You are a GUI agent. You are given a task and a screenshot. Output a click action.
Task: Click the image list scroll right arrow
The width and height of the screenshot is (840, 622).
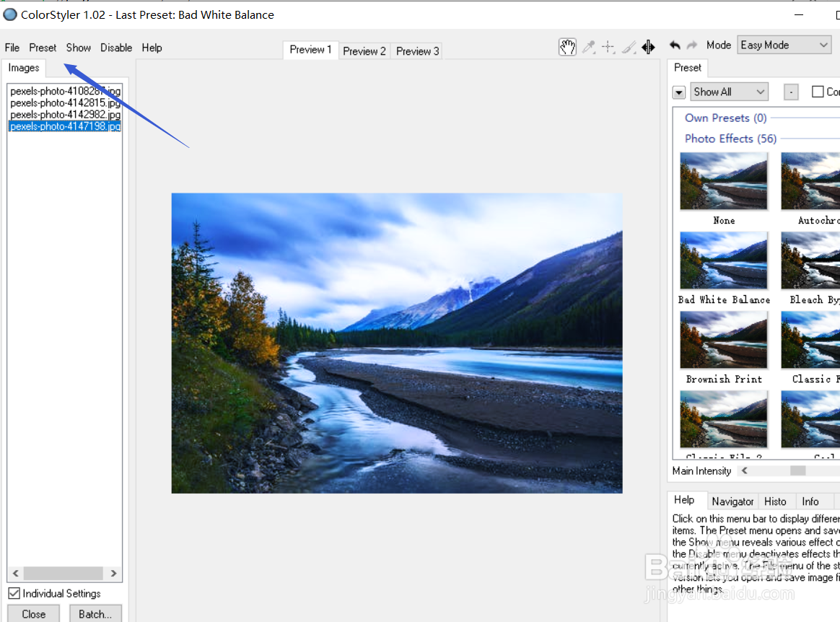(113, 573)
